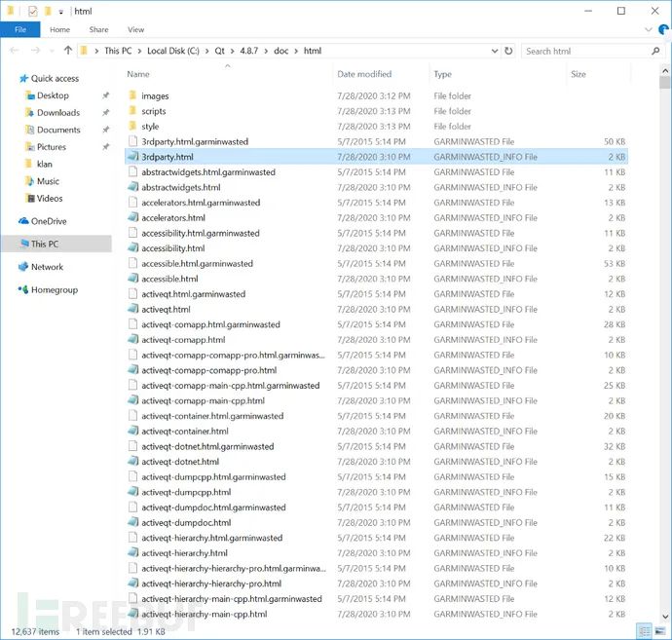Image resolution: width=672 pixels, height=640 pixels.
Task: Open the Help icon in ribbon corner
Action: tap(663, 29)
